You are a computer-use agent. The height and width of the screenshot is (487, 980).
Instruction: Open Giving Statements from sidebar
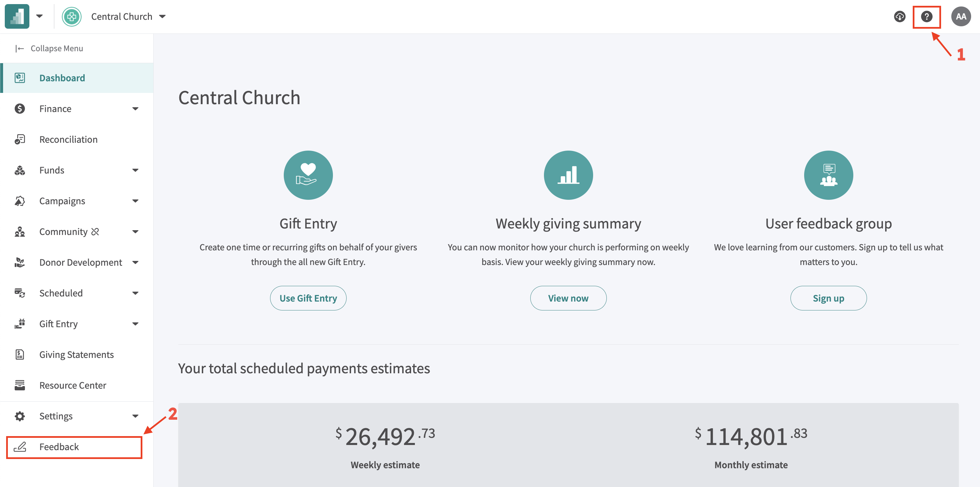(x=76, y=354)
